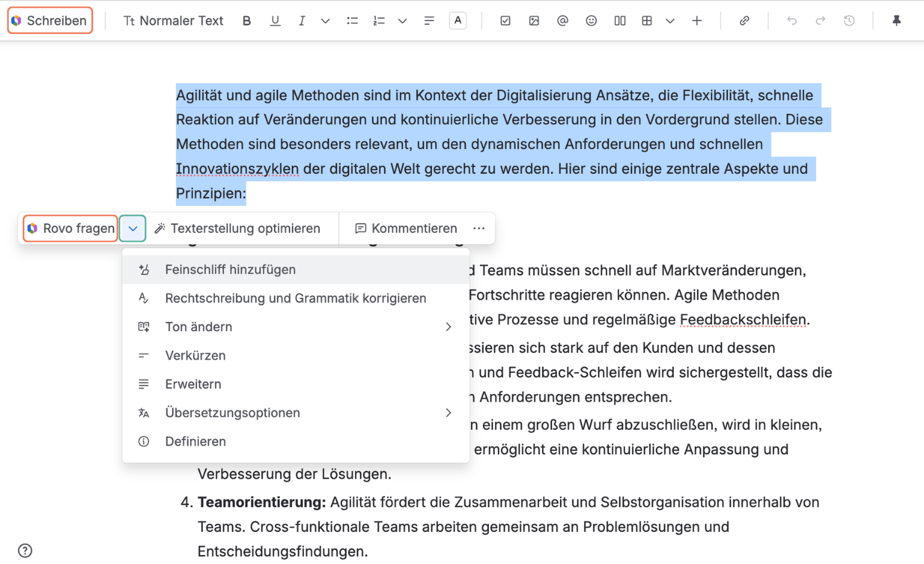Viewport: 924px width, 564px height.
Task: Toggle the dropdown arrow beside Rovo fragen
Action: [133, 229]
